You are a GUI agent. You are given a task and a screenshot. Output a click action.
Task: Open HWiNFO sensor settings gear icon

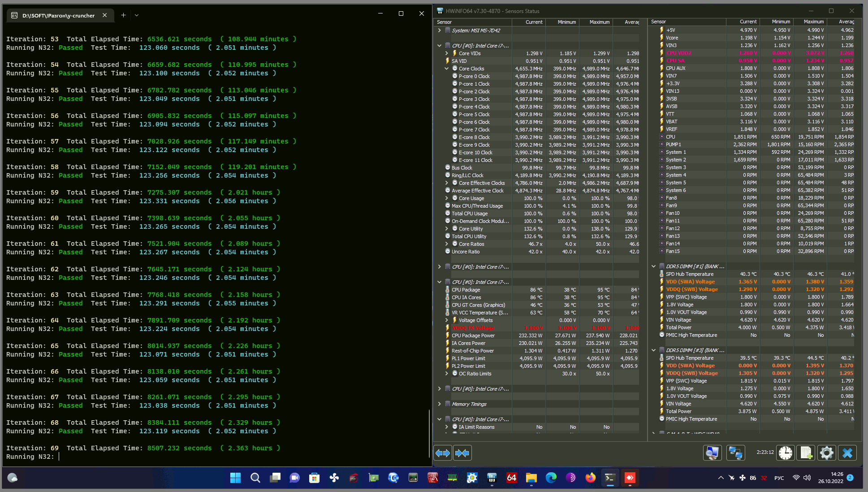pyautogui.click(x=827, y=453)
